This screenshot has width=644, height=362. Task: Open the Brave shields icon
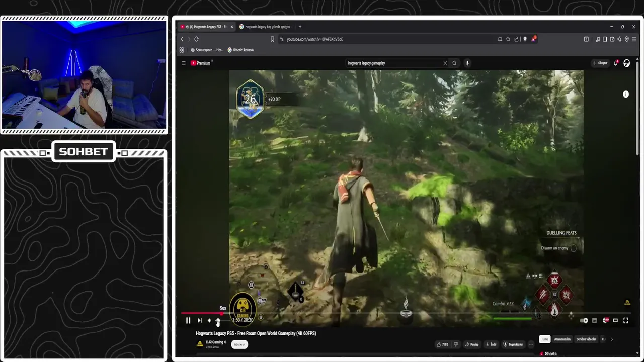point(525,39)
